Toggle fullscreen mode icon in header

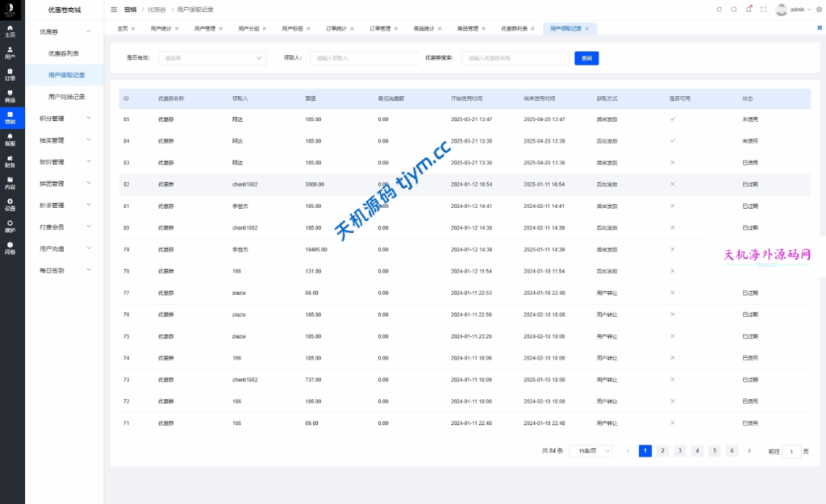pos(763,10)
